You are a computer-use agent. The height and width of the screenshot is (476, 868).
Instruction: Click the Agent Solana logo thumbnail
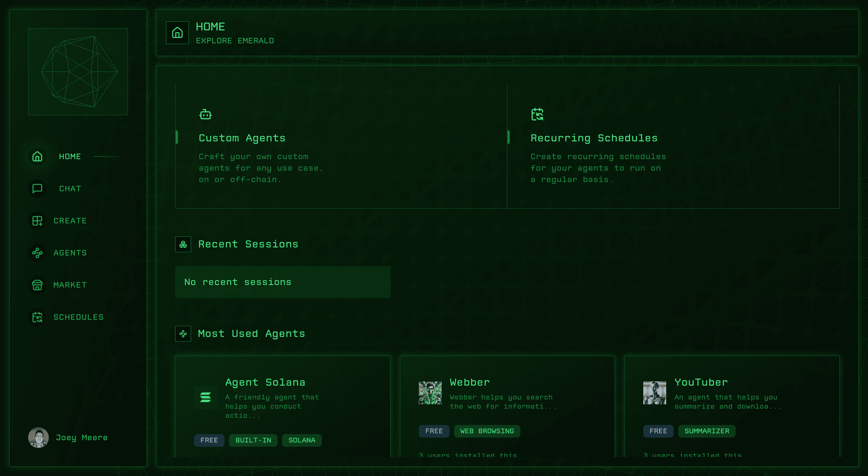click(206, 397)
